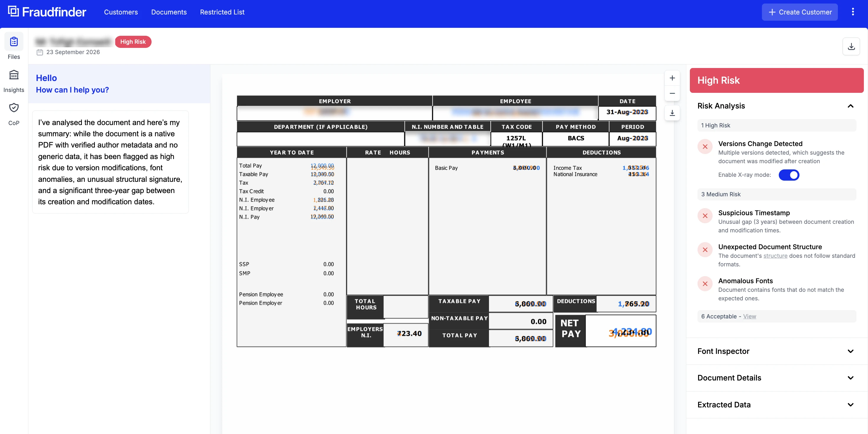Zoom out of the document preview
868x434 pixels.
coord(672,93)
